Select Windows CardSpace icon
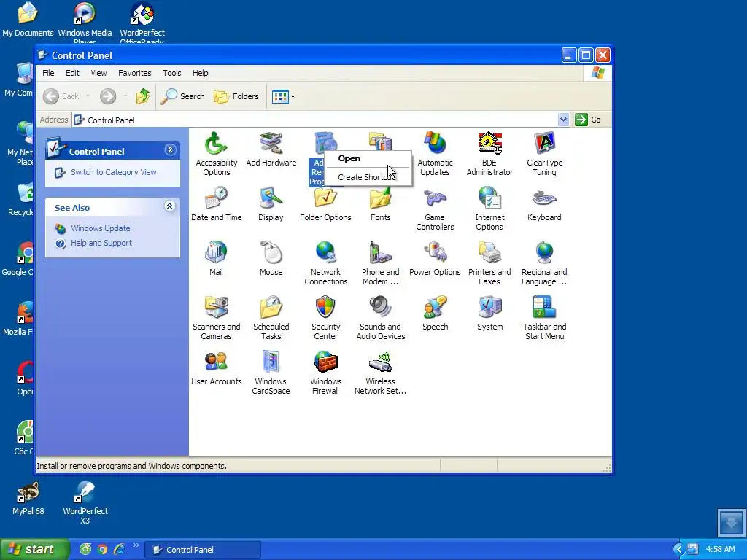The width and height of the screenshot is (747, 560). click(x=271, y=373)
